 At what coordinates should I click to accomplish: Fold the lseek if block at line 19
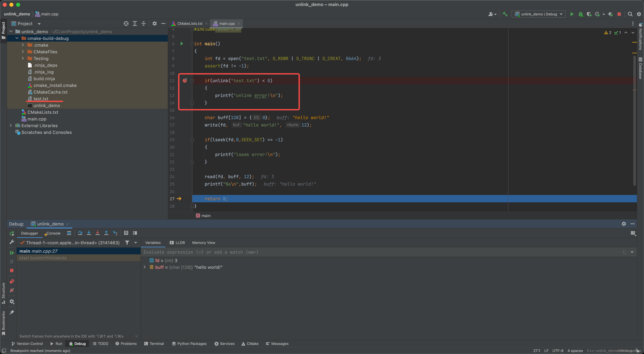coord(192,140)
